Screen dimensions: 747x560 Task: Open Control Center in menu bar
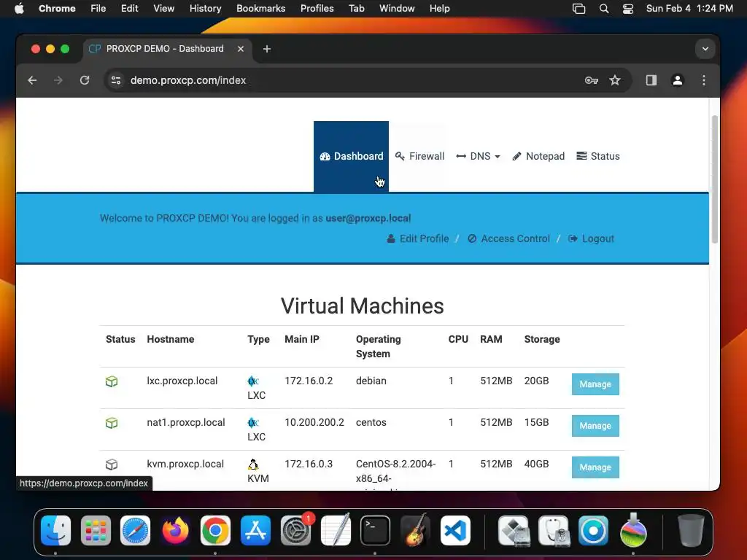628,9
